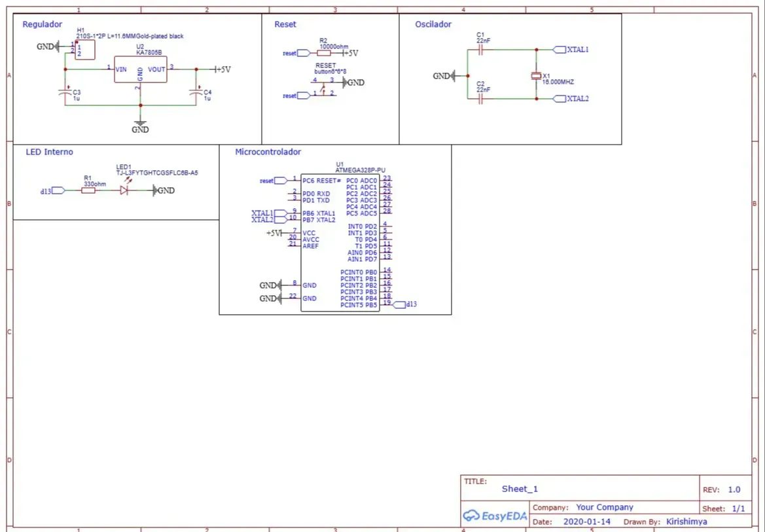Click the 210S-1*2P header description label
765x532 pixels.
coord(130,36)
